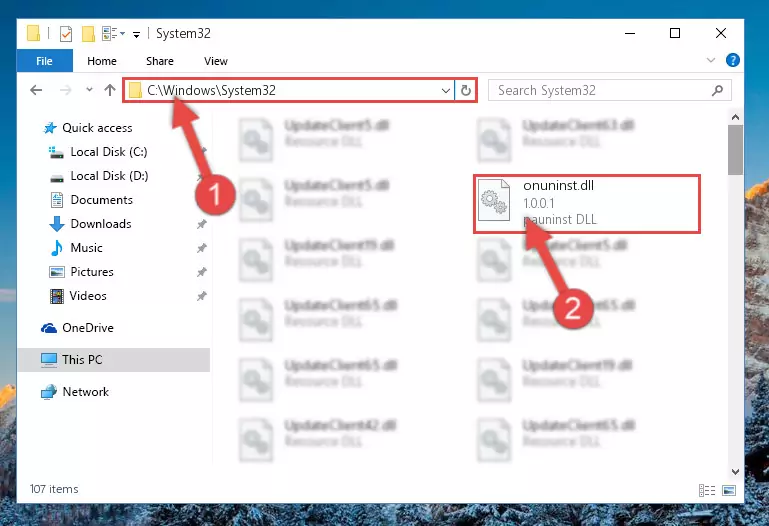The height and width of the screenshot is (526, 769).
Task: Click the Pictures image icon in sidebar
Action: [57, 272]
